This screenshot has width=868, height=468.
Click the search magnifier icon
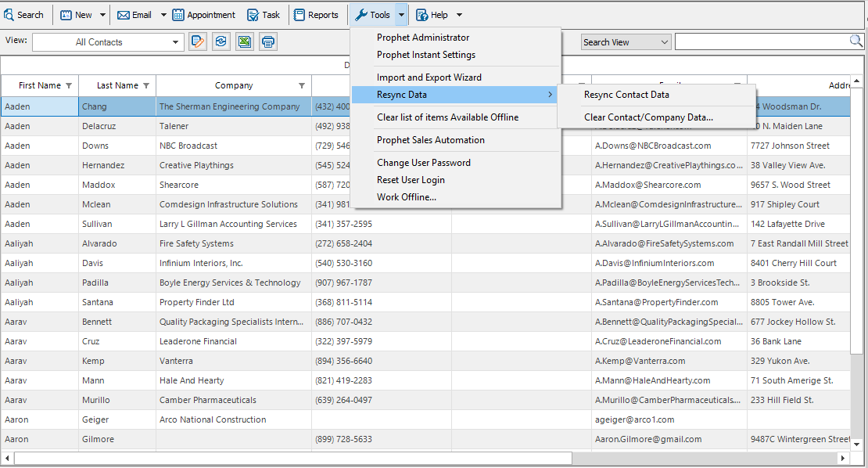click(x=855, y=41)
